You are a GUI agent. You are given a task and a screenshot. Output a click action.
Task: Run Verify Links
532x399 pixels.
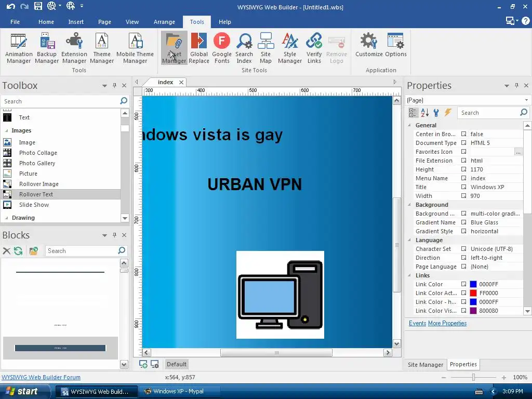coord(314,48)
